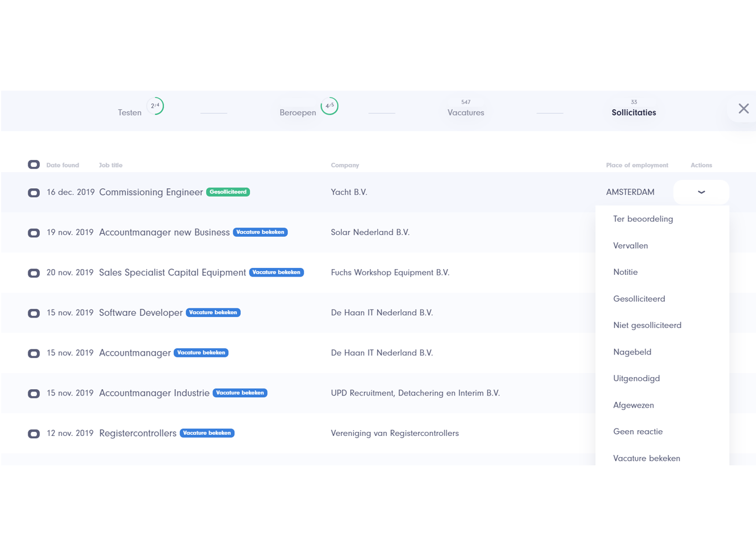Check the 15 nov. Accountmanager row checkbox
Image resolution: width=756 pixels, height=556 pixels.
click(x=33, y=353)
